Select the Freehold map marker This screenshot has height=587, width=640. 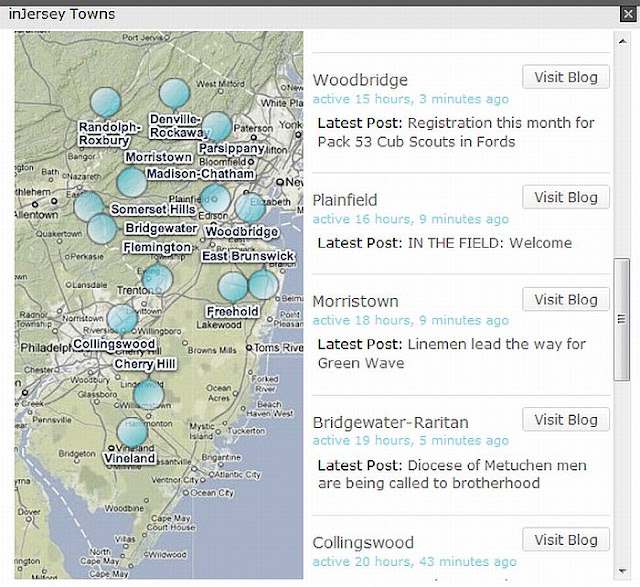(x=233, y=287)
